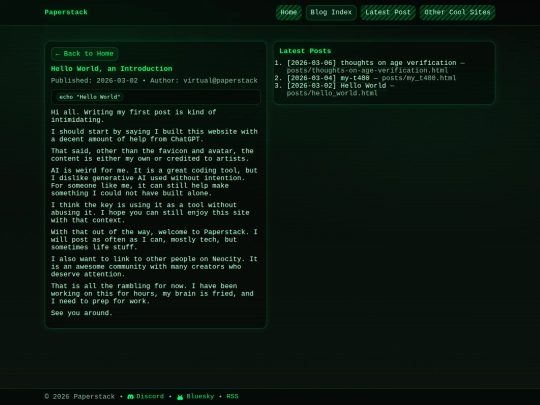Click the posts/thoughts-on-age-verification.html path text

pyautogui.click(x=367, y=70)
